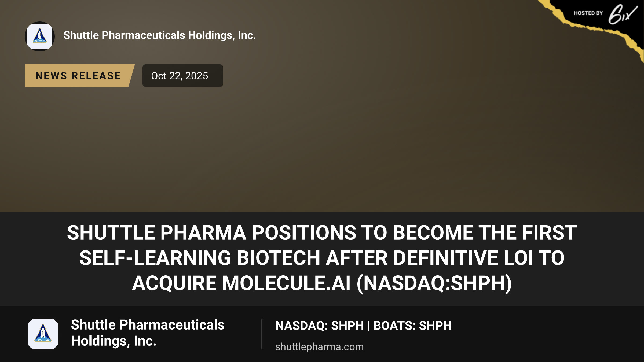Screen dimensions: 644x362
Task: Click (NASDAQ:SHPH) at the end of the headline
Action: 434,283
